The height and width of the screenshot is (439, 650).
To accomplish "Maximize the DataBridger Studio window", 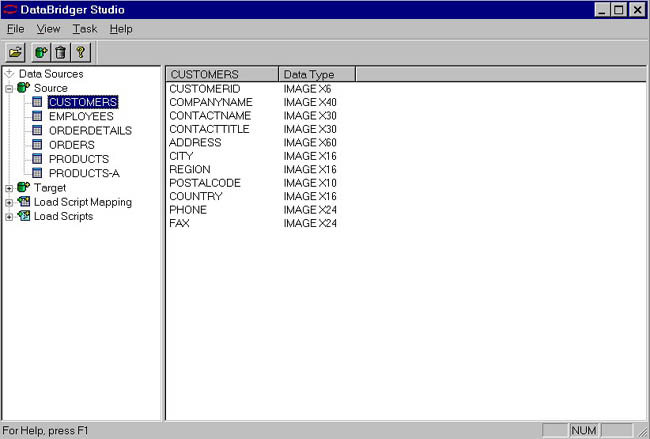I will click(x=618, y=10).
